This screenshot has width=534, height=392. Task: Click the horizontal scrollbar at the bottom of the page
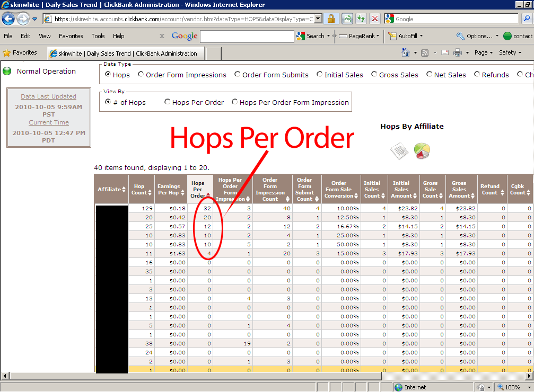(196, 376)
